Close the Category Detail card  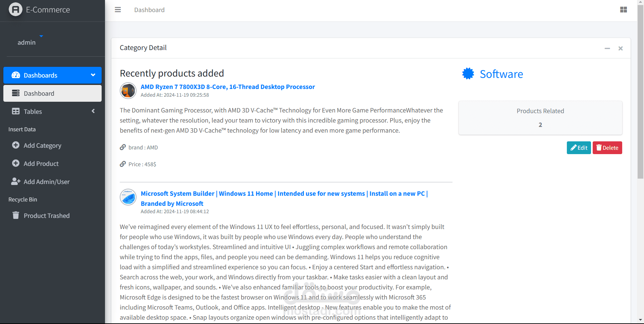point(621,49)
